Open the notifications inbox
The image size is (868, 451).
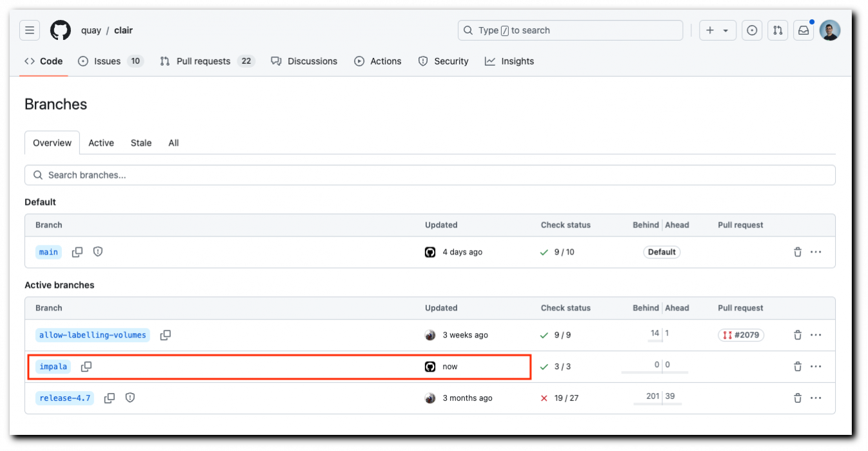[804, 30]
